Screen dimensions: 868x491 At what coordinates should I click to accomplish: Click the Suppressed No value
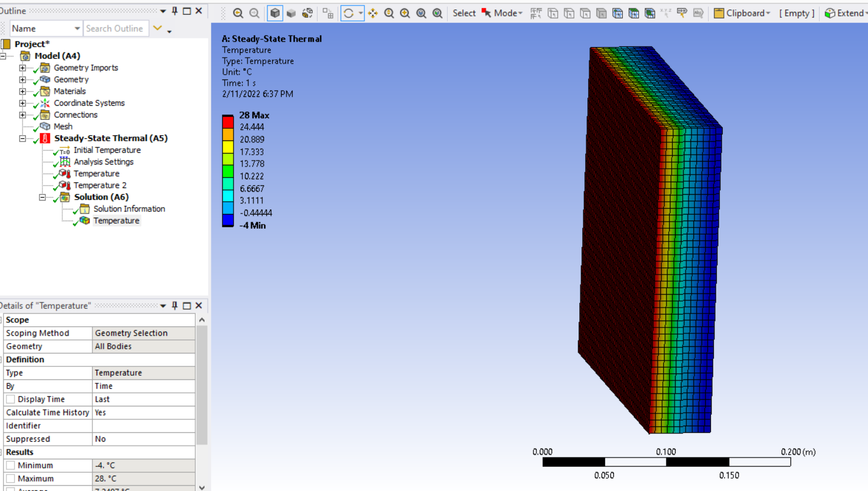143,439
